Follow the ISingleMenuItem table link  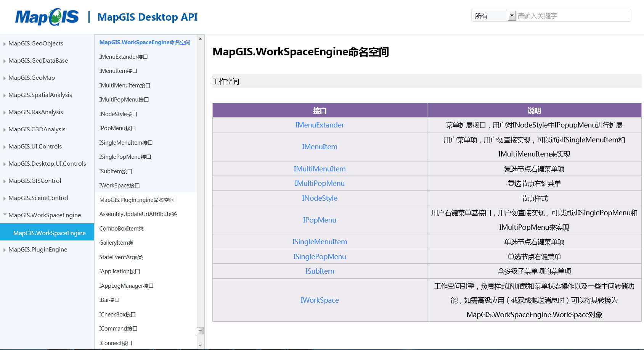(320, 242)
